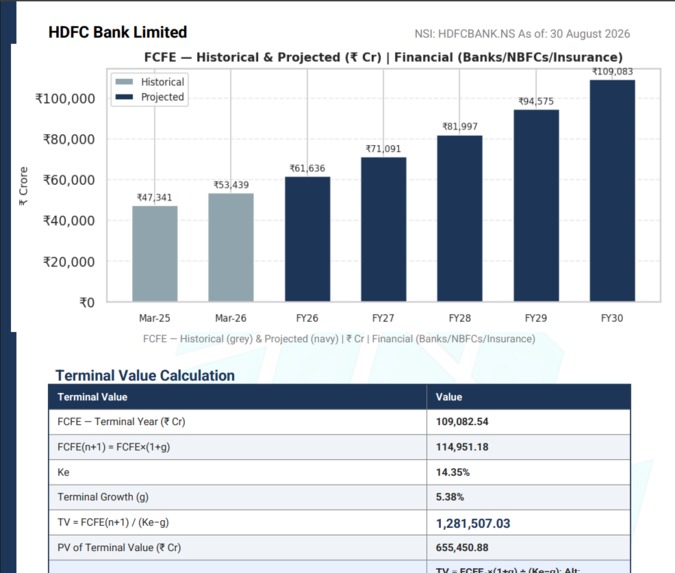Click the Terminal Value column header
675x573 pixels.
93,397
